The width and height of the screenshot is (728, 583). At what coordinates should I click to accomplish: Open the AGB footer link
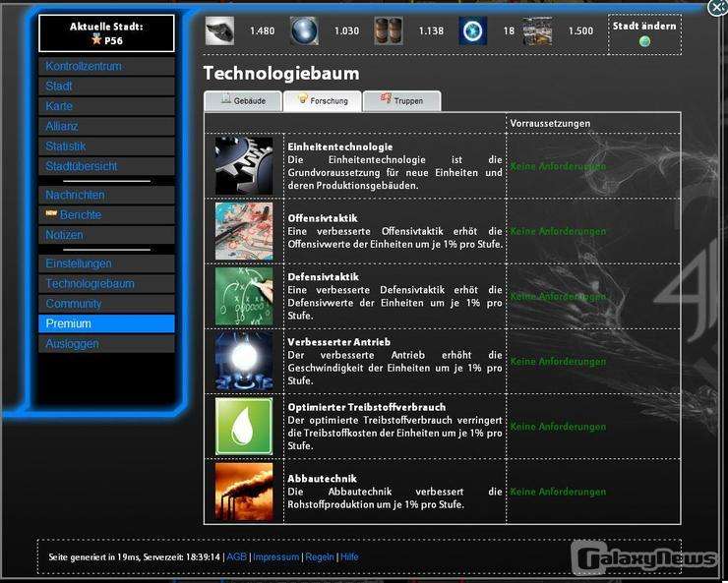point(236,556)
